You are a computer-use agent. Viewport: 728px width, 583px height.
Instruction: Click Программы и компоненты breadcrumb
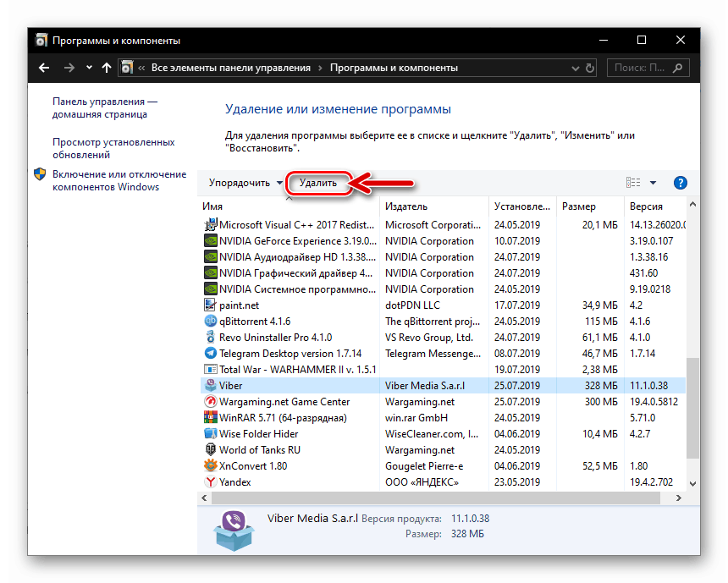coord(394,68)
